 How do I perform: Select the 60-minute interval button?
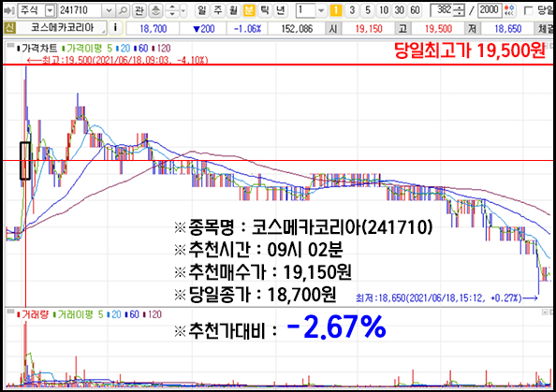tap(415, 10)
